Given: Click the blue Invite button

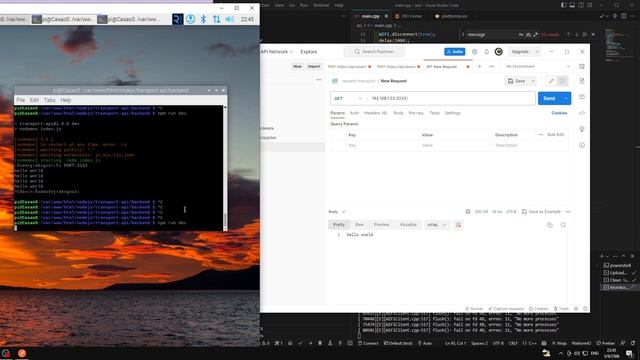Looking at the screenshot, I should pos(454,52).
